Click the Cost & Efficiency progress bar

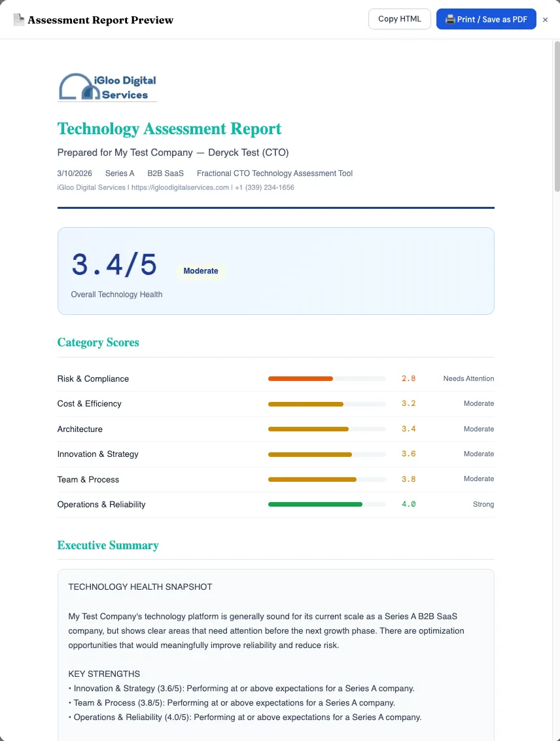(326, 404)
